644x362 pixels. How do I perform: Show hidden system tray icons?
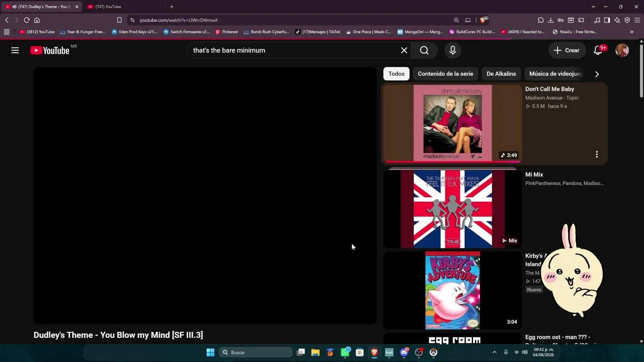pyautogui.click(x=494, y=352)
